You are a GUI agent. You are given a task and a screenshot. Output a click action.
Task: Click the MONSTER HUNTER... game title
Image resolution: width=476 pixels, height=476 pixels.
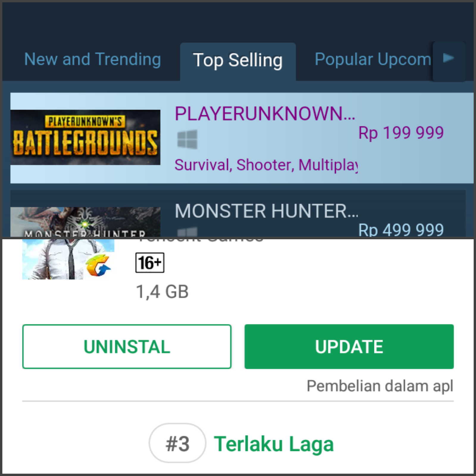(x=266, y=211)
